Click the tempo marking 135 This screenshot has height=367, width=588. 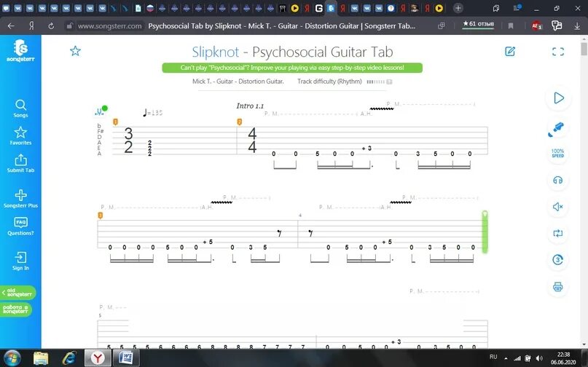152,112
